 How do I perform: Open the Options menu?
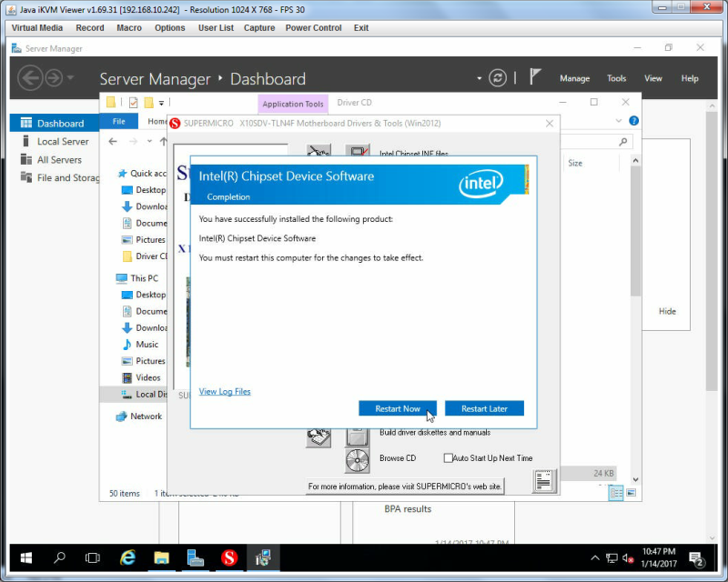point(170,28)
